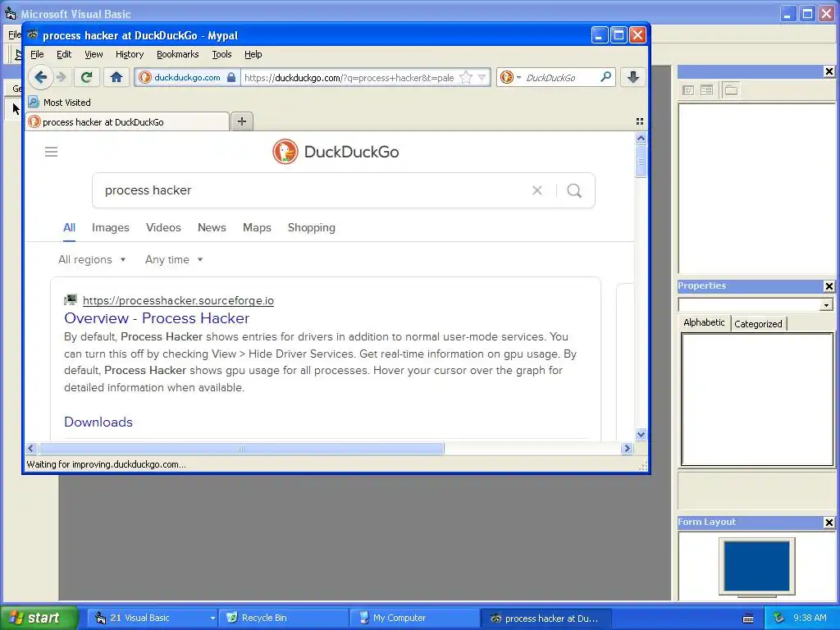This screenshot has width=840, height=630.
Task: Switch to Maps results
Action: [257, 228]
